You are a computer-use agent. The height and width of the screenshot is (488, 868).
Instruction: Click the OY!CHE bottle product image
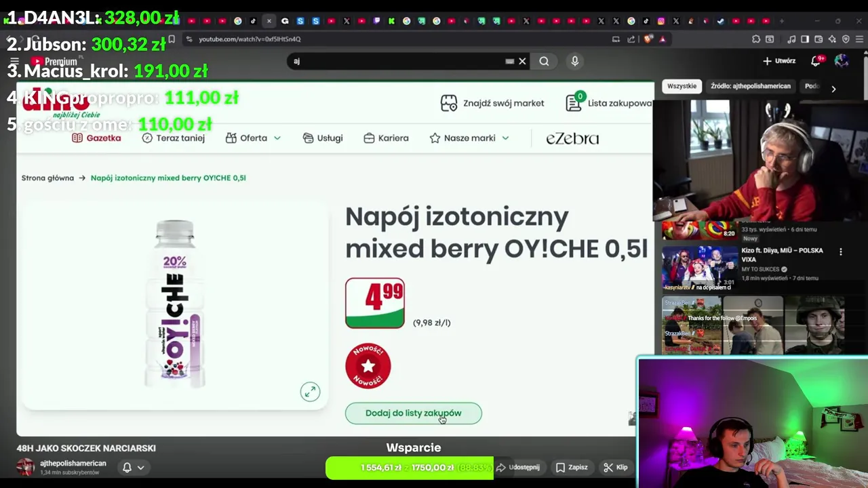[x=175, y=304]
